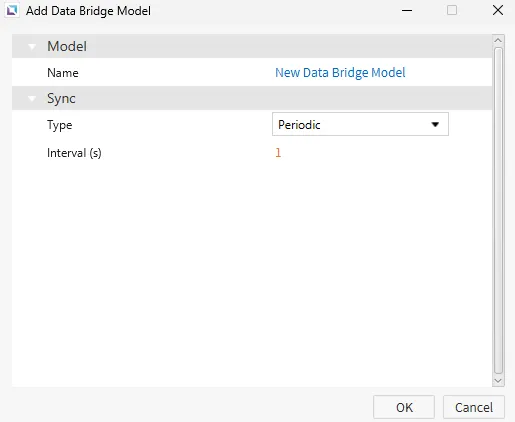The height and width of the screenshot is (422, 515).
Task: Click the application icon in title bar
Action: pos(12,10)
